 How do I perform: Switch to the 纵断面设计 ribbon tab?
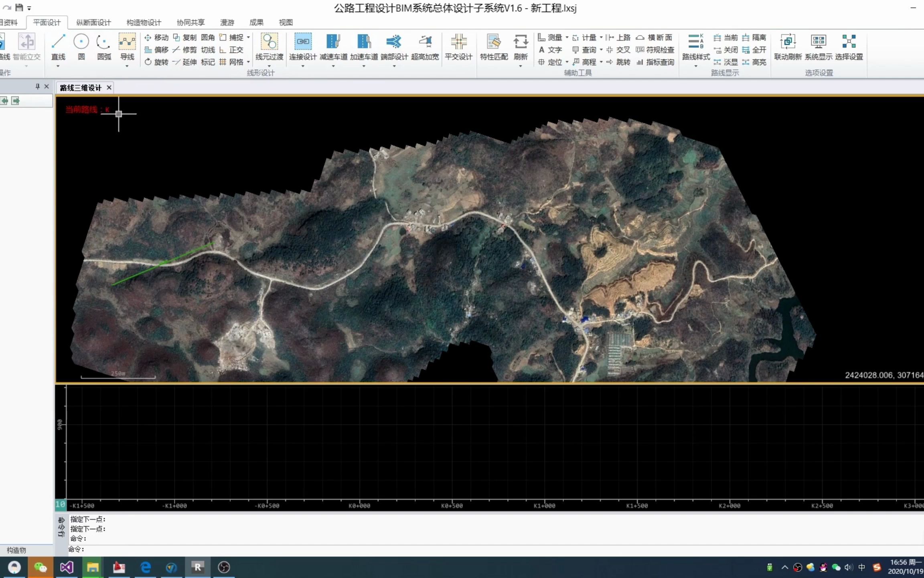(x=93, y=22)
